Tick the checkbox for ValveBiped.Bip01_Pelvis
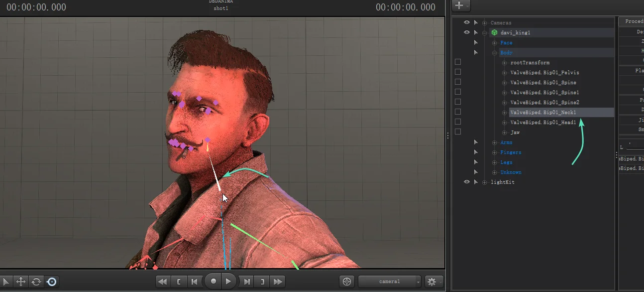Viewport: 644px width, 292px height. pyautogui.click(x=458, y=72)
